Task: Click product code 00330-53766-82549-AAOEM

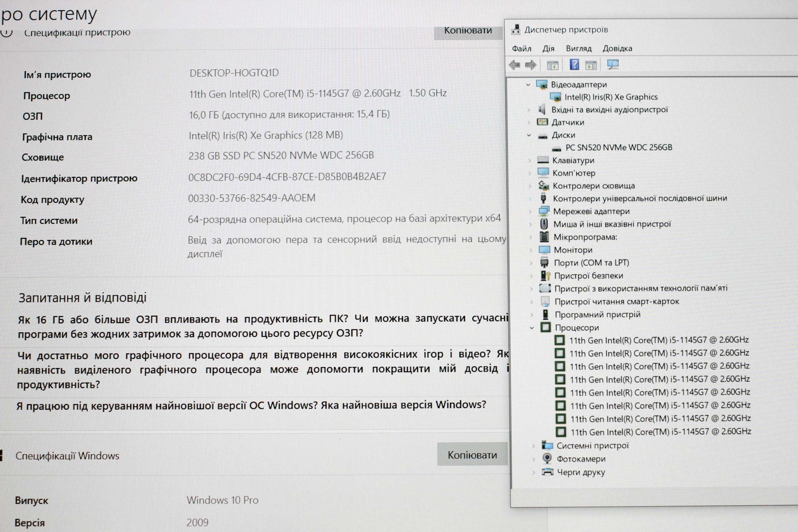Action: pos(252,198)
